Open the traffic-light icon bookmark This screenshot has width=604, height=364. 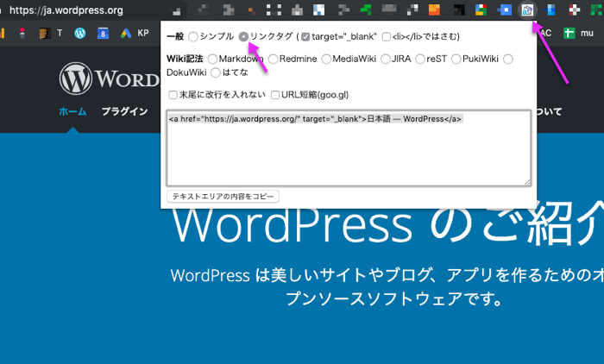22,34
